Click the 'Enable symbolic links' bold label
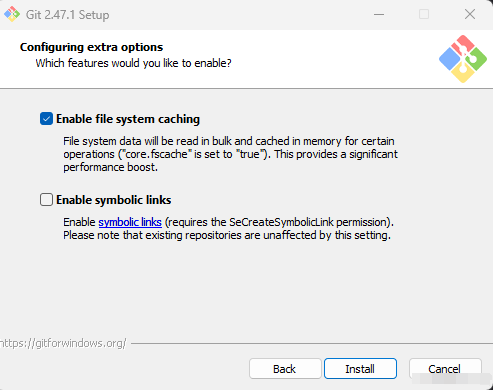 [x=114, y=200]
